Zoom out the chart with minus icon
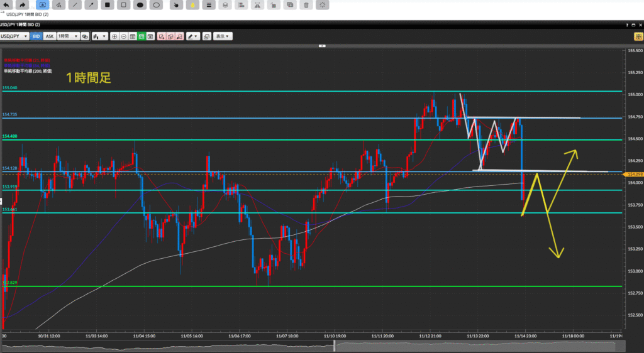Screen dimensions: 644x353 click(x=124, y=36)
